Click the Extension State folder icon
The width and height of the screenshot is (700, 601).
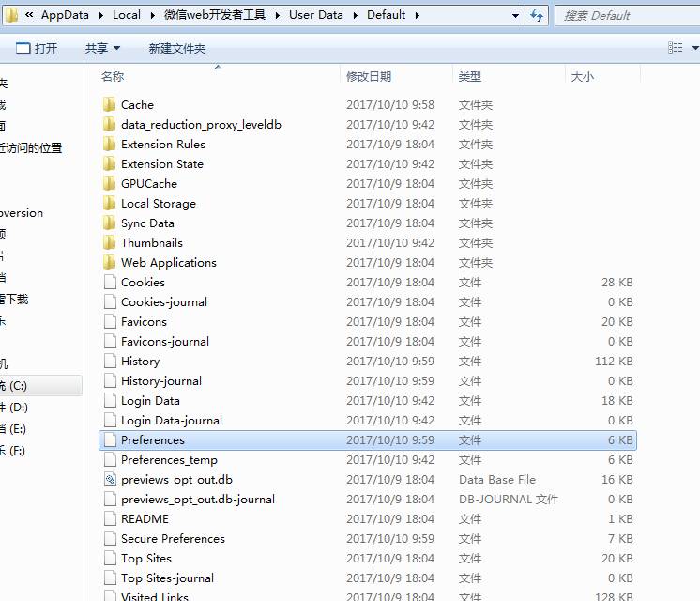point(109,163)
